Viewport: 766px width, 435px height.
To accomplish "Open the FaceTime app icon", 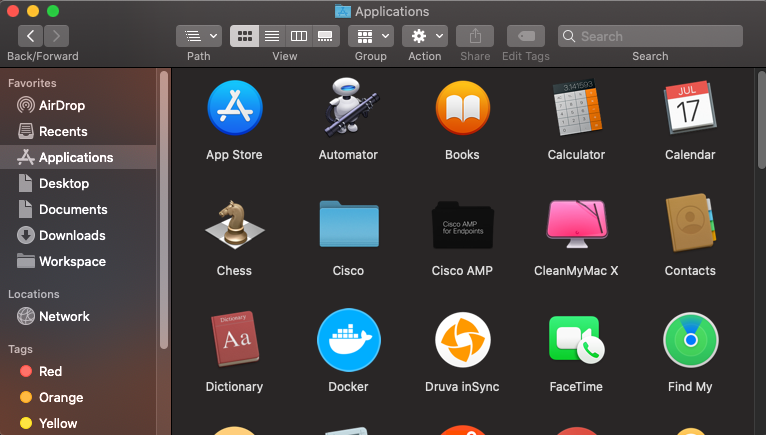I will 576,339.
